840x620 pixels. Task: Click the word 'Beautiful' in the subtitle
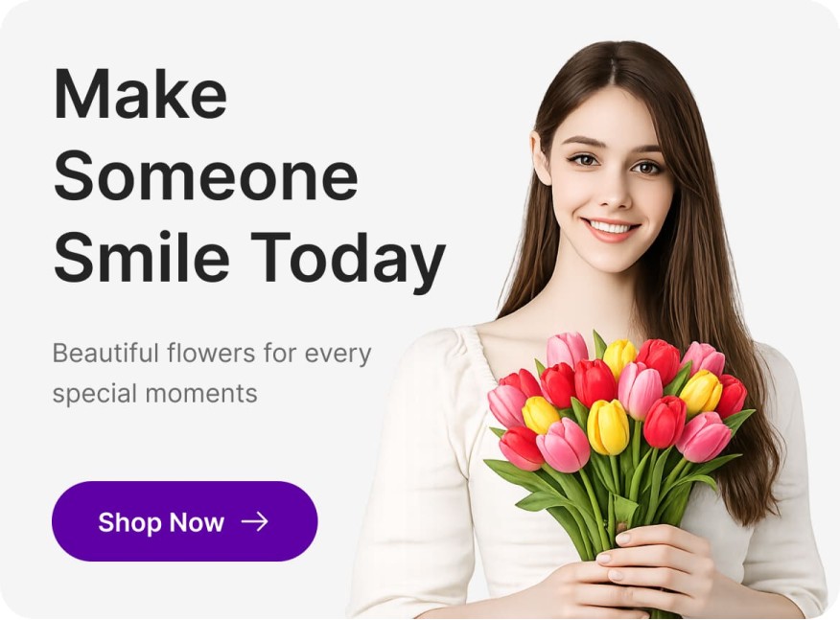[105, 354]
